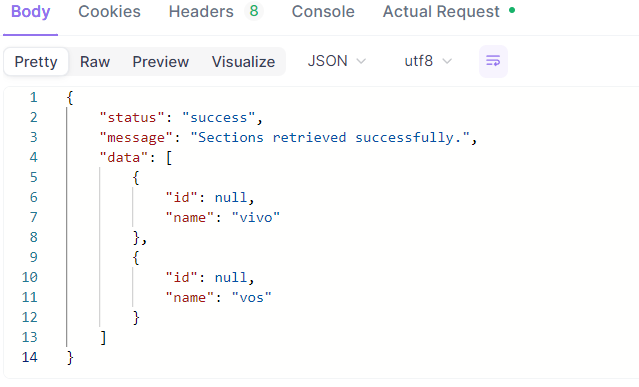Open the Cookies tab
The height and width of the screenshot is (387, 639).
109,12
